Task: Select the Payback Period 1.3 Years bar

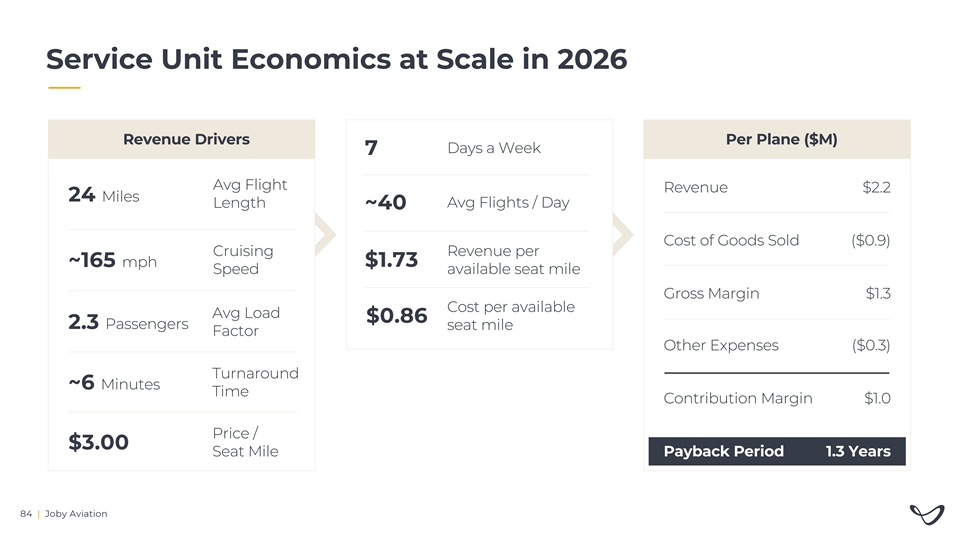Action: (x=776, y=451)
